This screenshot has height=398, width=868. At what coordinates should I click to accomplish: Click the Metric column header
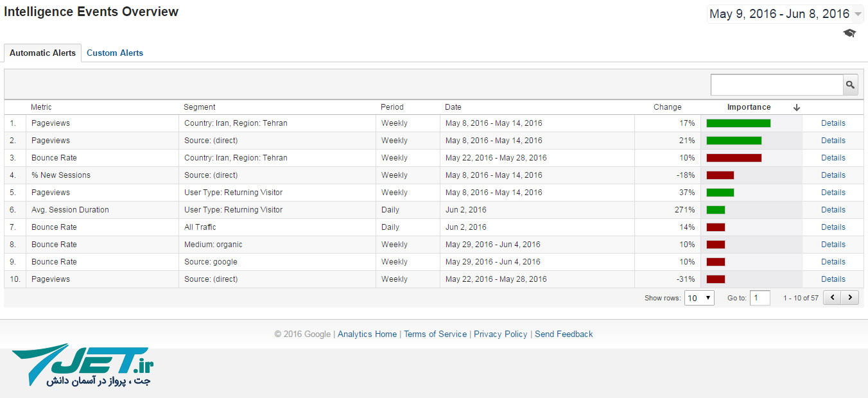tap(41, 107)
